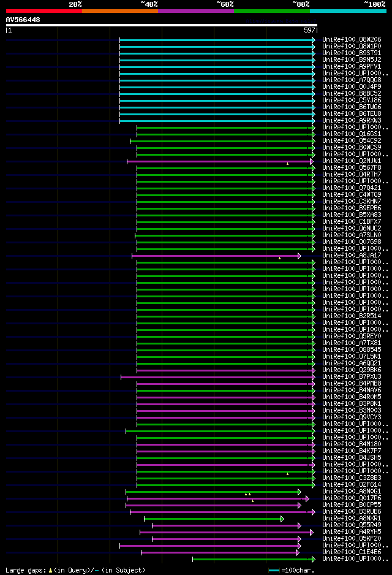Select the UniRef100_A8JA17 label
This screenshot has width=392, height=575.
(x=352, y=255)
